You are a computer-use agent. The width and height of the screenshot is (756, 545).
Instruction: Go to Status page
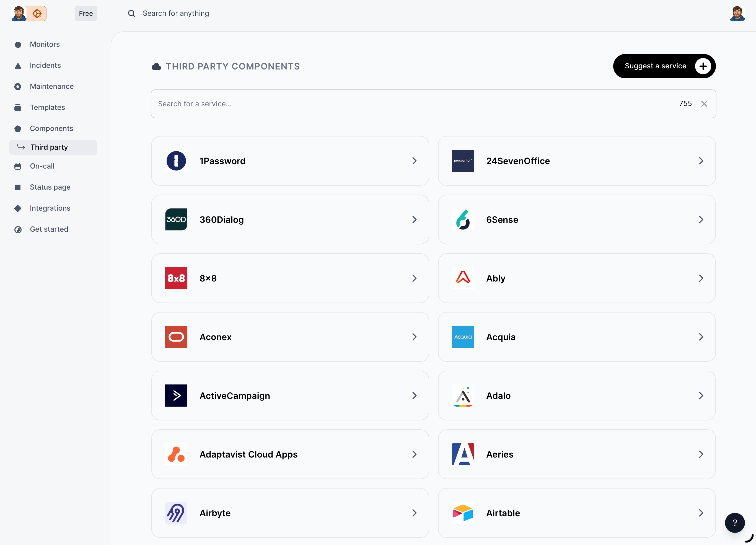coord(53,187)
